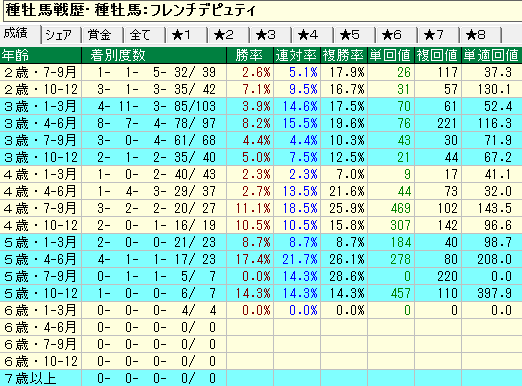Select the 成績 tab
This screenshot has height=386, width=522.
20,34
